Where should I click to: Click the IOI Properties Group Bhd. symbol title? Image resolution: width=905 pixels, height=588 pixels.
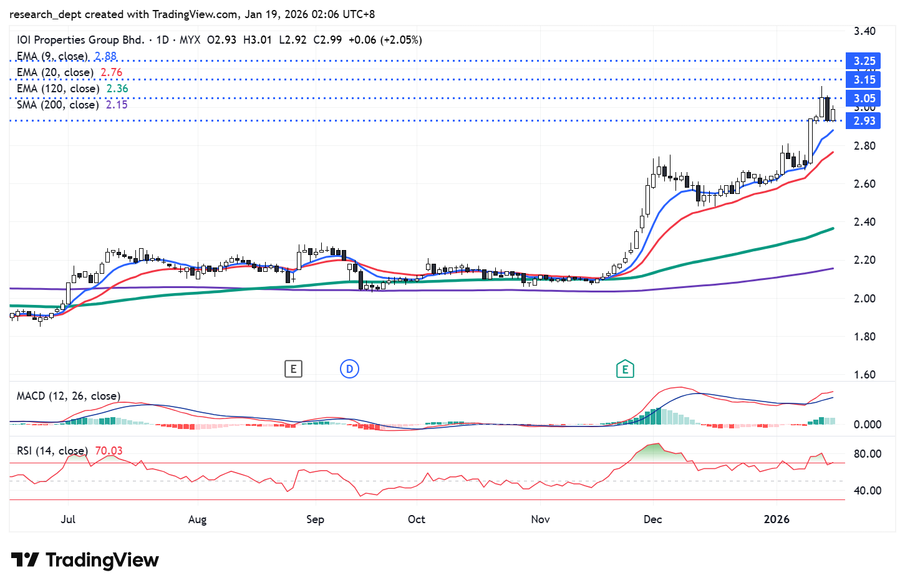click(x=80, y=40)
